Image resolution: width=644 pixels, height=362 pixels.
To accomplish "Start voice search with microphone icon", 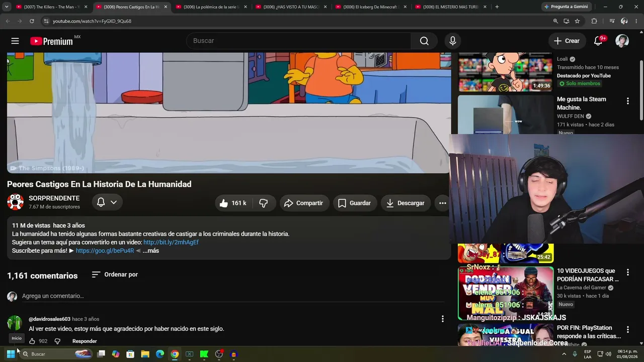I will [x=453, y=41].
